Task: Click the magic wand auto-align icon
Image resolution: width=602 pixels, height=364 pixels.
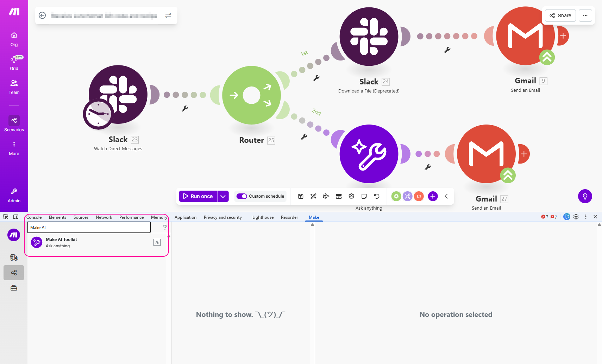Action: [313, 196]
